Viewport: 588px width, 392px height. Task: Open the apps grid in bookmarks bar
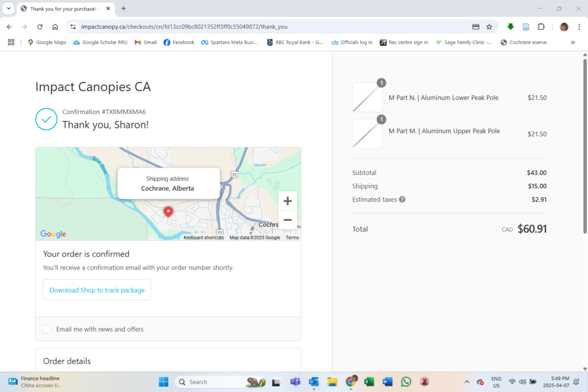click(11, 42)
